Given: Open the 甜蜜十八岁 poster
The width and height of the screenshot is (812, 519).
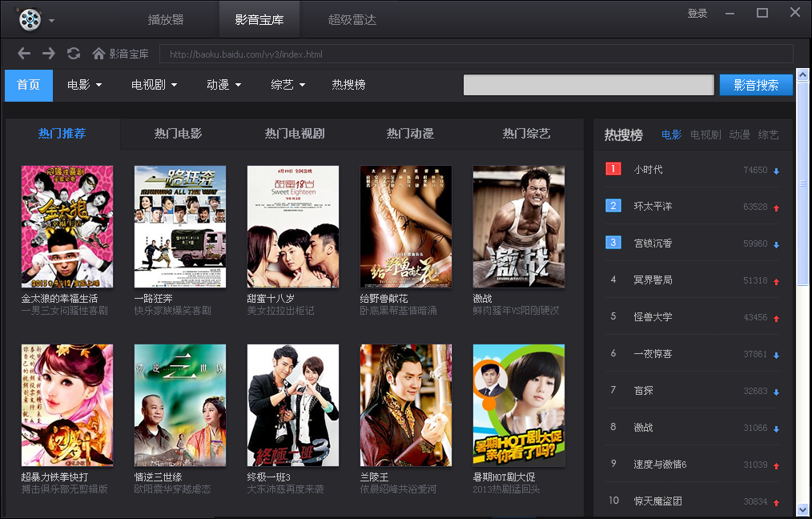Looking at the screenshot, I should [292, 227].
